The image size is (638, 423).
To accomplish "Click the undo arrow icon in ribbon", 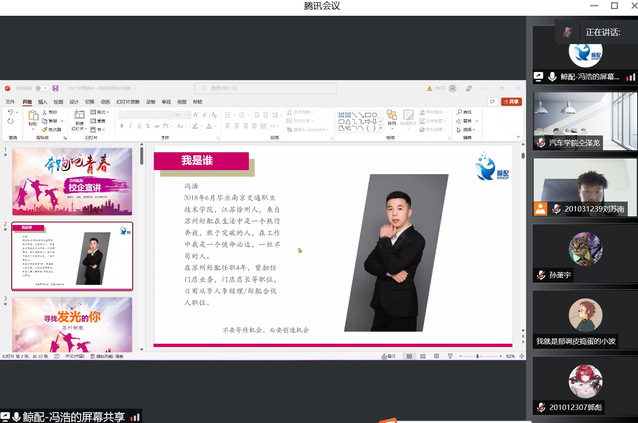I will tap(10, 113).
